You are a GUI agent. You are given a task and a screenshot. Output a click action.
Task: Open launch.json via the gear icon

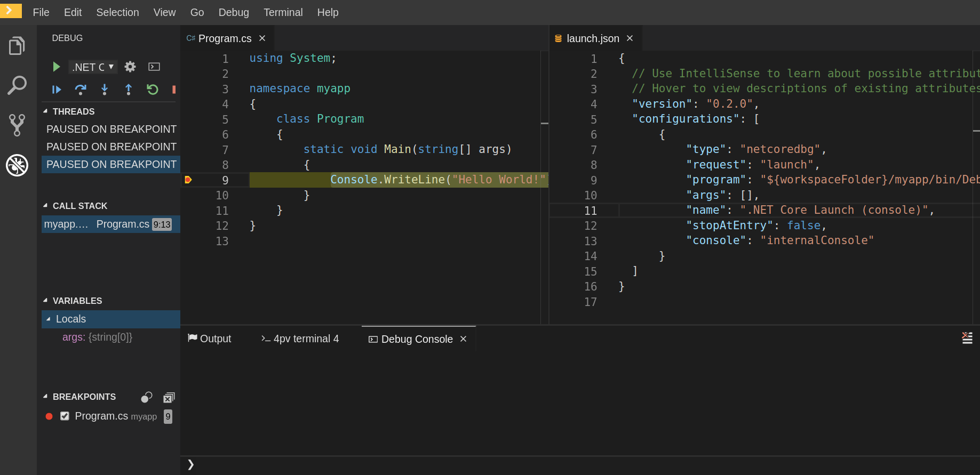(x=130, y=67)
